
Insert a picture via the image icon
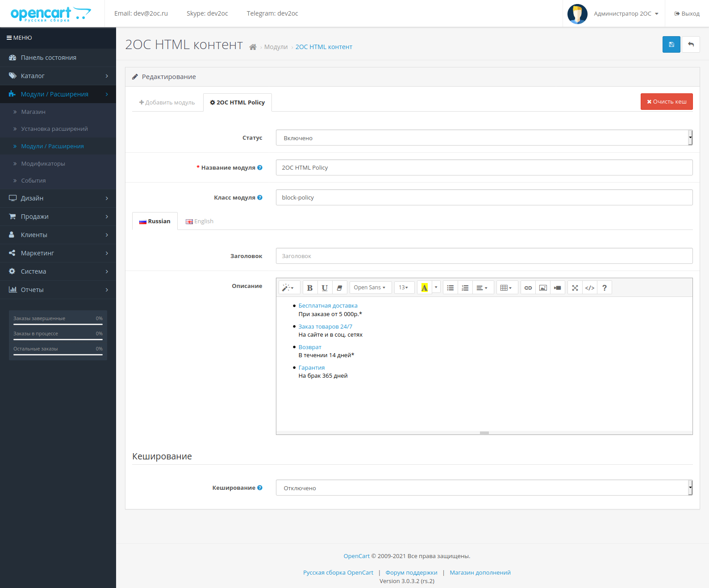tap(543, 288)
